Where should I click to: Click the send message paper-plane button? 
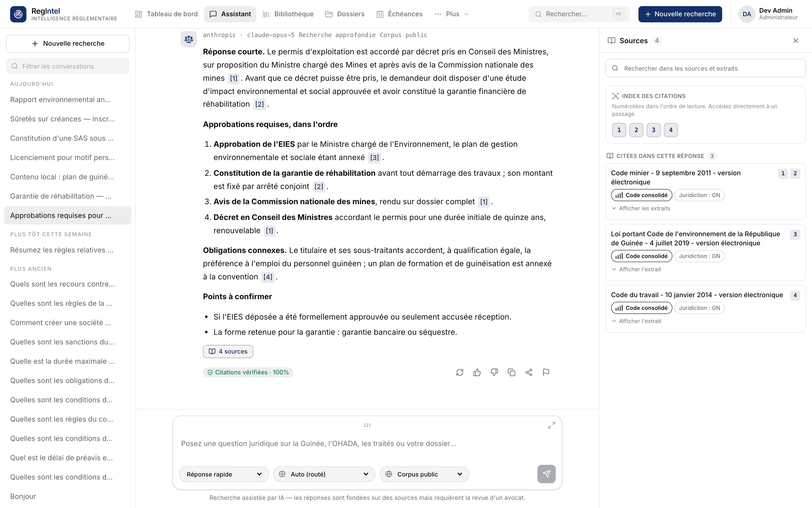click(546, 474)
